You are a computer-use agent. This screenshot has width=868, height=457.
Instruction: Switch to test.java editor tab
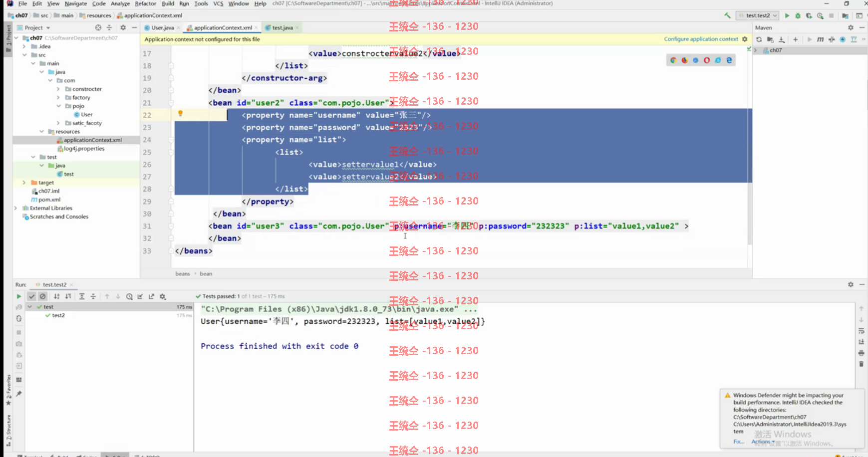point(282,27)
